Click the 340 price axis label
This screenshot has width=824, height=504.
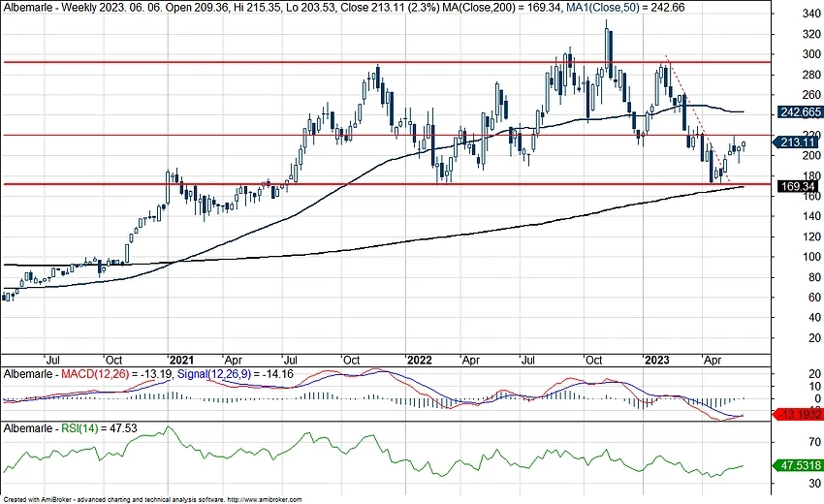point(811,15)
